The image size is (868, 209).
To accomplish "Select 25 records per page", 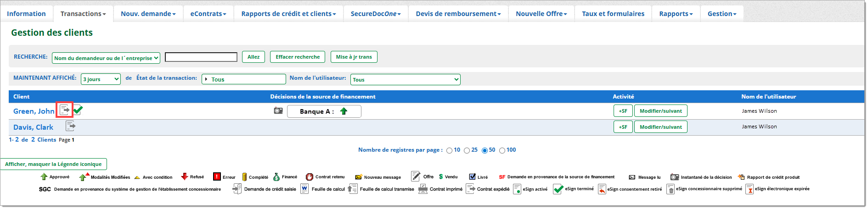I will (x=467, y=151).
